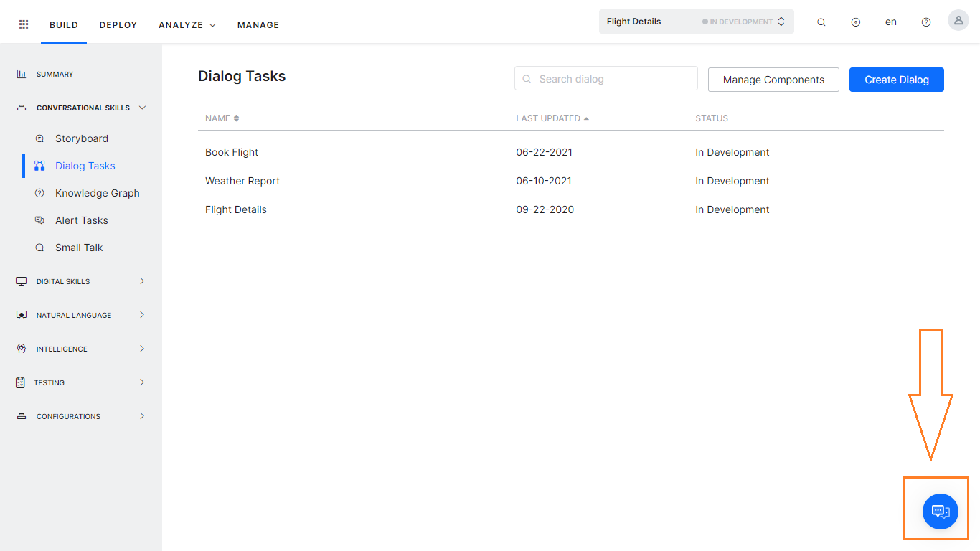This screenshot has height=551, width=980.
Task: Switch to the Build tab
Action: point(64,25)
